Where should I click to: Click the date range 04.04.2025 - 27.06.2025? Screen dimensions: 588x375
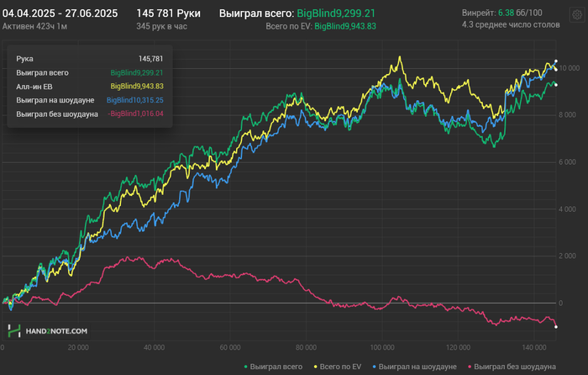[60, 13]
